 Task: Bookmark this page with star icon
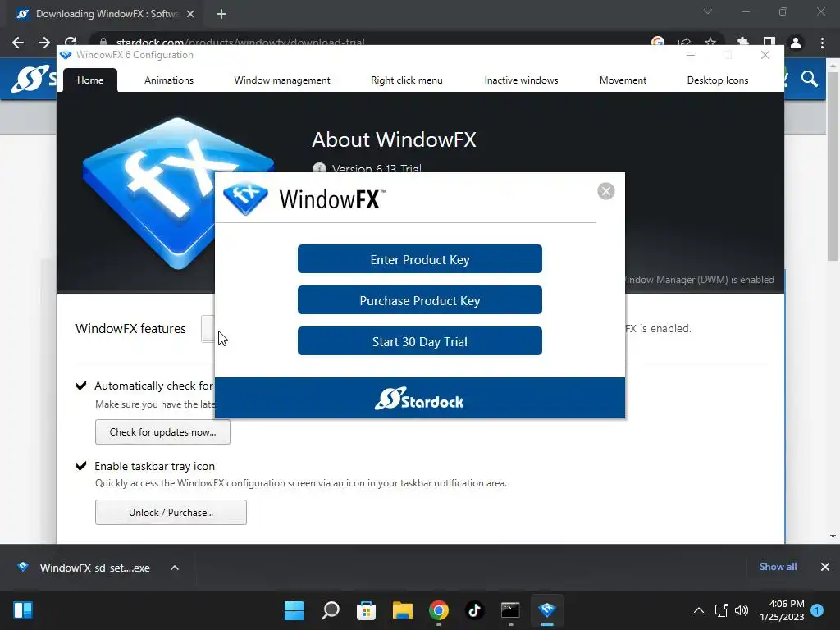tap(710, 42)
